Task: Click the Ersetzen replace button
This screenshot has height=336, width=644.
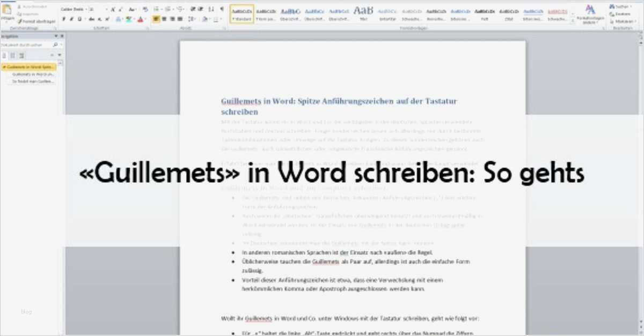Action: tap(620, 13)
